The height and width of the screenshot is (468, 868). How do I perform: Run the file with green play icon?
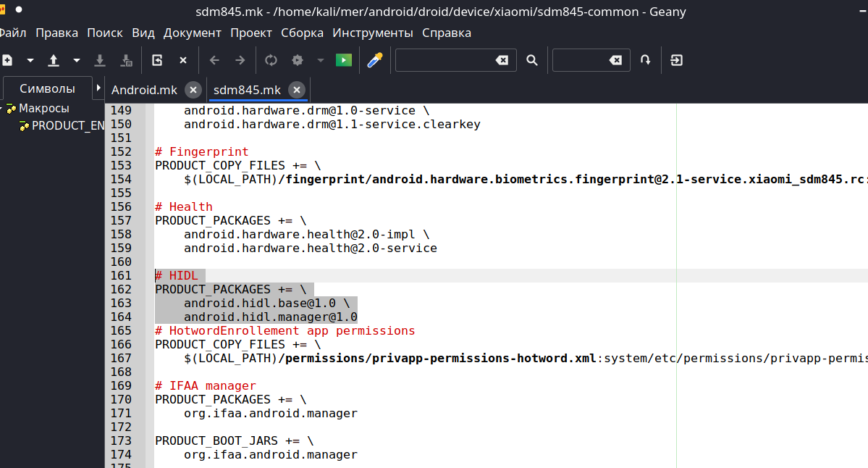coord(344,60)
